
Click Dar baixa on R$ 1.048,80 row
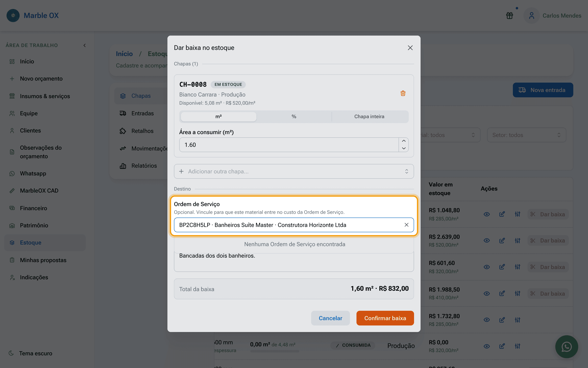[548, 214]
